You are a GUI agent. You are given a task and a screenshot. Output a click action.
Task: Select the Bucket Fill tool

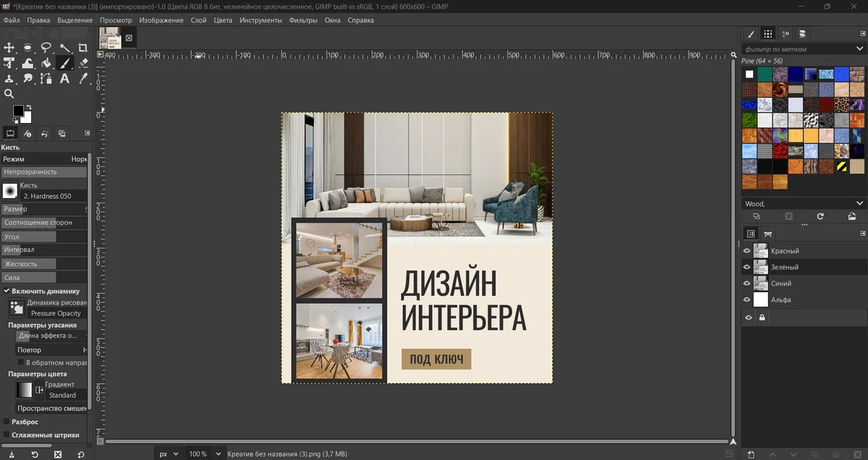(x=46, y=63)
